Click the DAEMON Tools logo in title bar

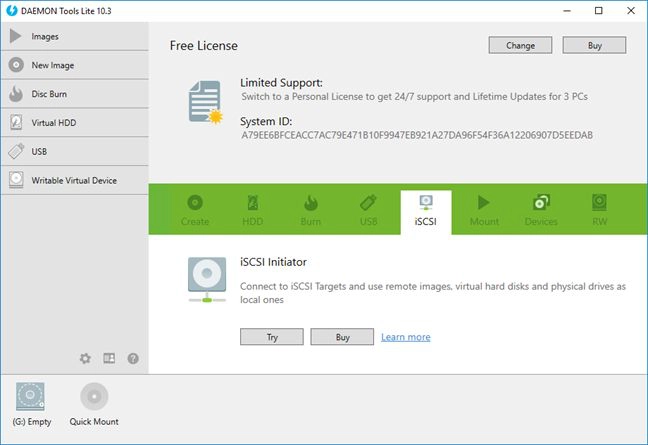12,11
